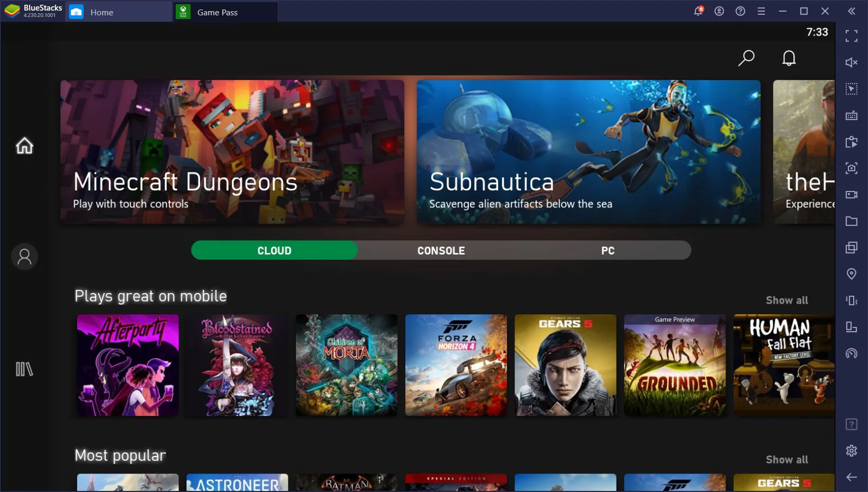The height and width of the screenshot is (492, 868).
Task: Toggle BlueStacks cursor lock icon
Action: tap(851, 89)
